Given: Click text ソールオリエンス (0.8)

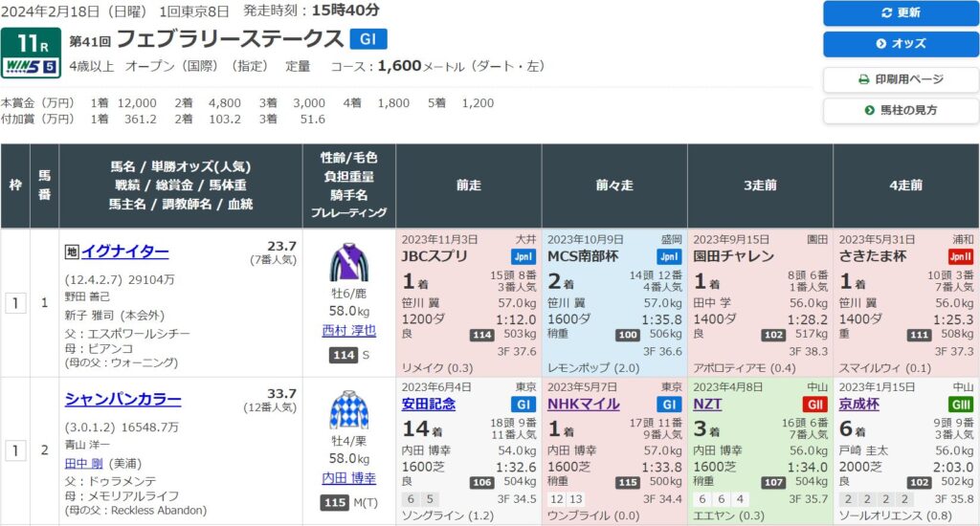Looking at the screenshot, I should point(895,515).
